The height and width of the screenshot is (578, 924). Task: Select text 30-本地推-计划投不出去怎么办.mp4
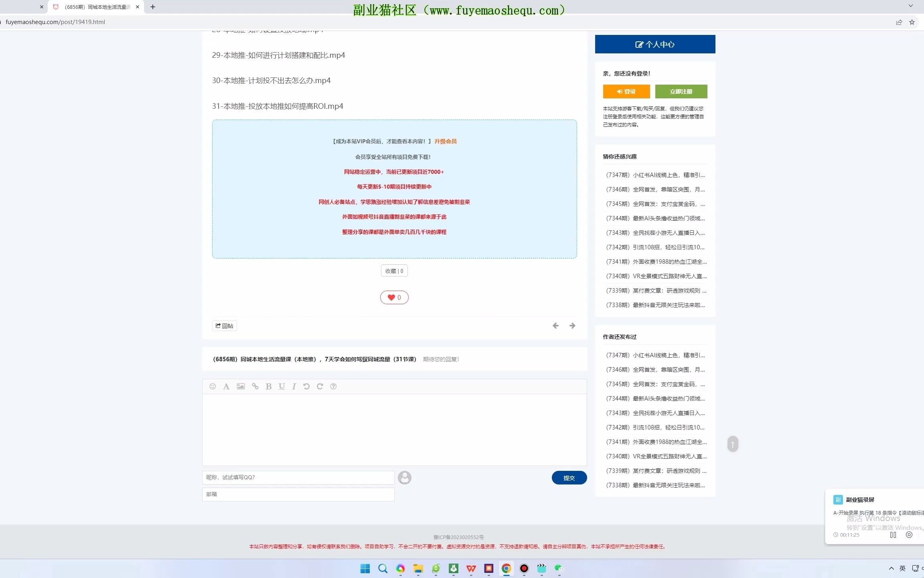click(271, 81)
